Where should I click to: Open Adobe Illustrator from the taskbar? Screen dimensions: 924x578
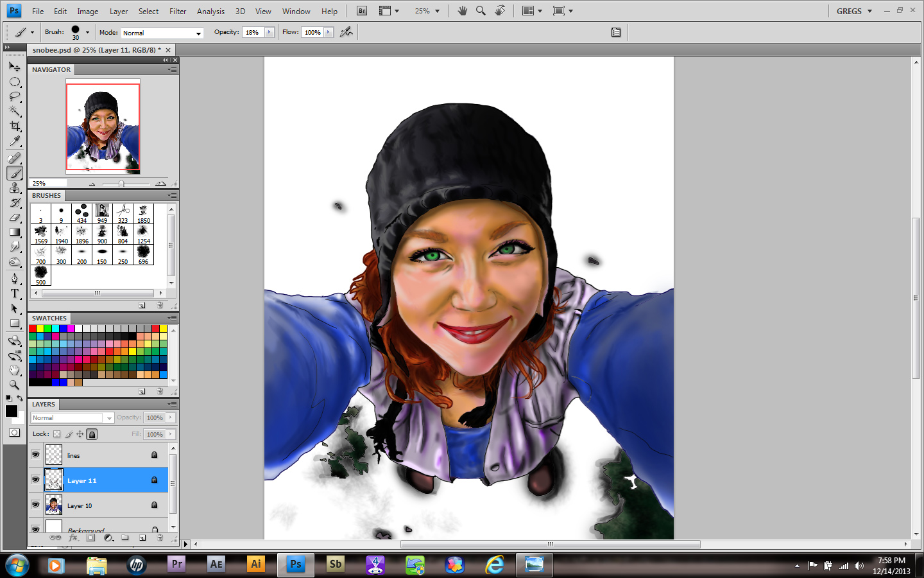tap(256, 565)
